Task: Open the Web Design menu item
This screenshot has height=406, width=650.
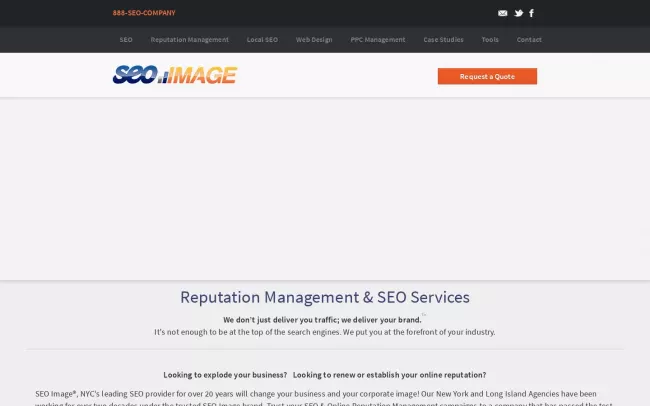Action: click(x=314, y=40)
